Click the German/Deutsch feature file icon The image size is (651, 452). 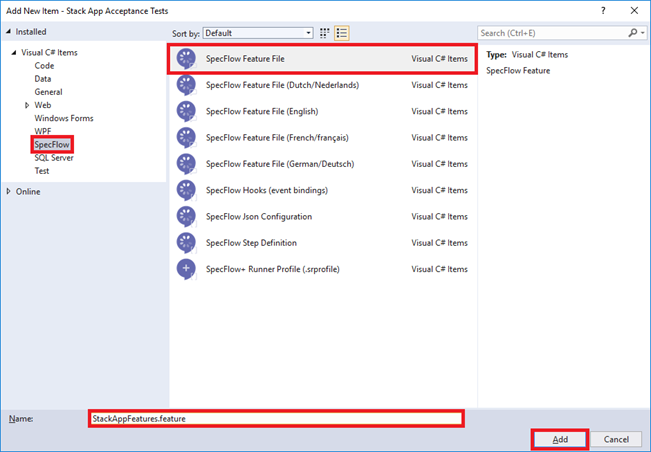pyautogui.click(x=186, y=164)
